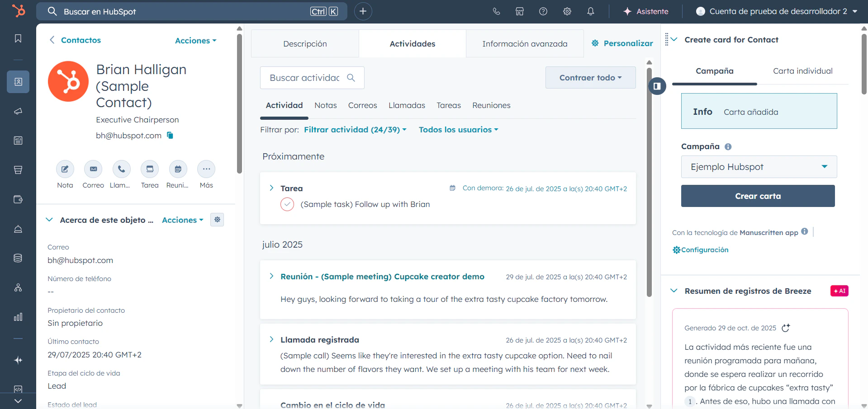
Task: Copy the email bh@hubspot.com with copy icon
Action: 170,135
